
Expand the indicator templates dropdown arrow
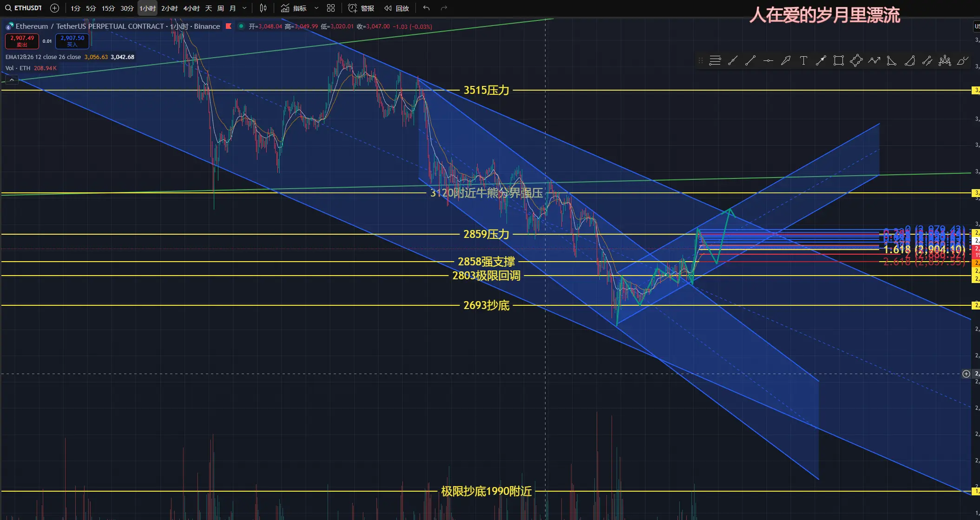[316, 8]
